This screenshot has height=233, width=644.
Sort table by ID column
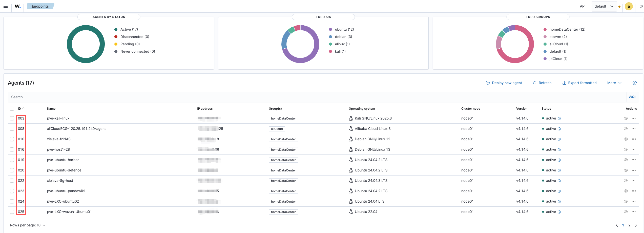(x=22, y=109)
